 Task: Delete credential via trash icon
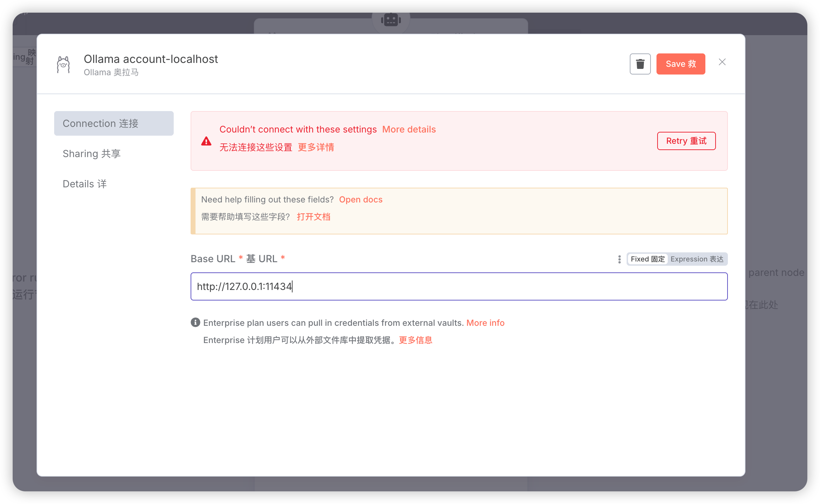(x=640, y=64)
